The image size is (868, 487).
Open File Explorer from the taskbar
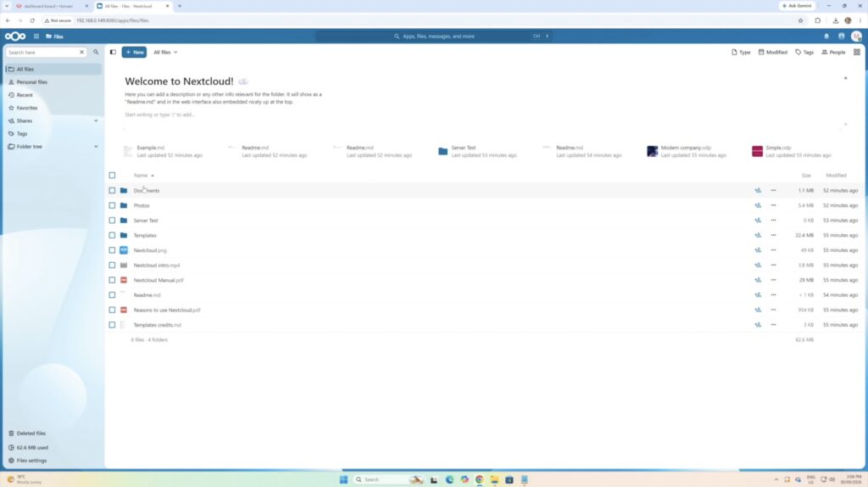(x=494, y=480)
